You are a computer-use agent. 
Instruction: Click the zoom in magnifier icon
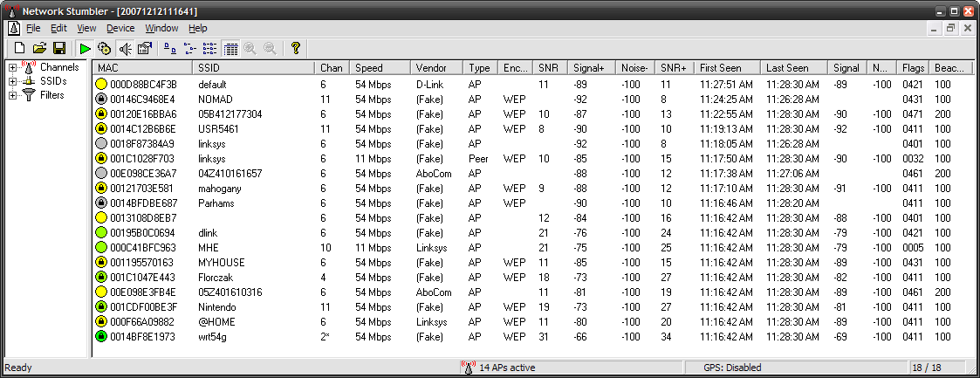(x=250, y=48)
